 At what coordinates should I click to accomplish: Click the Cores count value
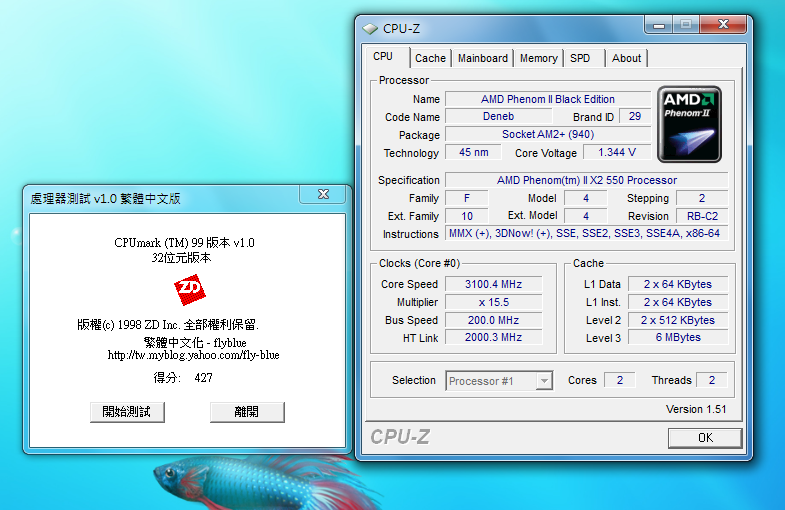[x=620, y=380]
